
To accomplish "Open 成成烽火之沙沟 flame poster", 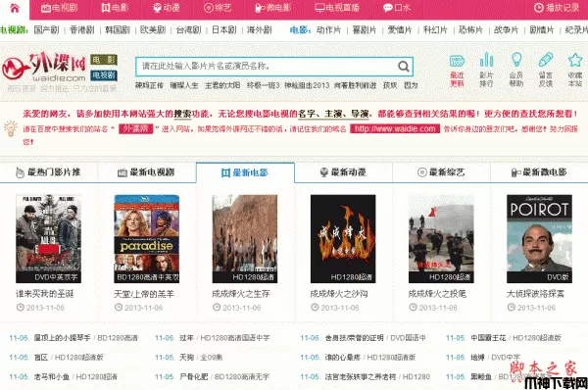I will tap(343, 238).
